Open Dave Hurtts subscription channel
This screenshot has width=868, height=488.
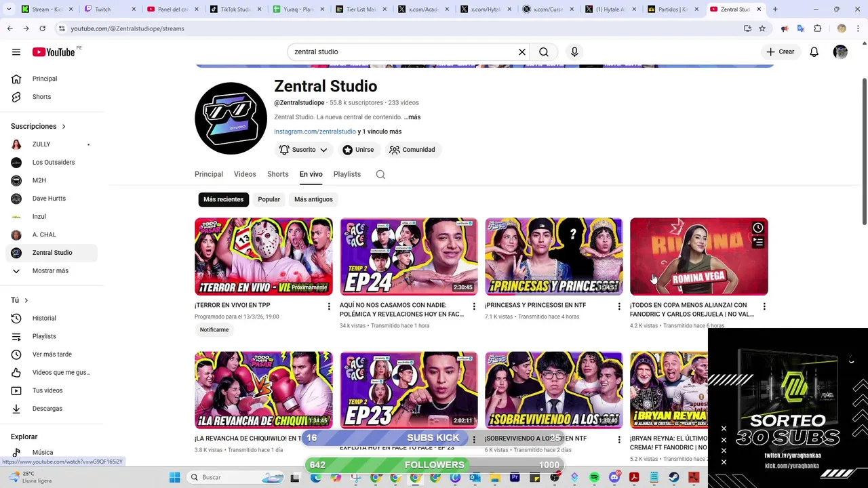[52, 199]
